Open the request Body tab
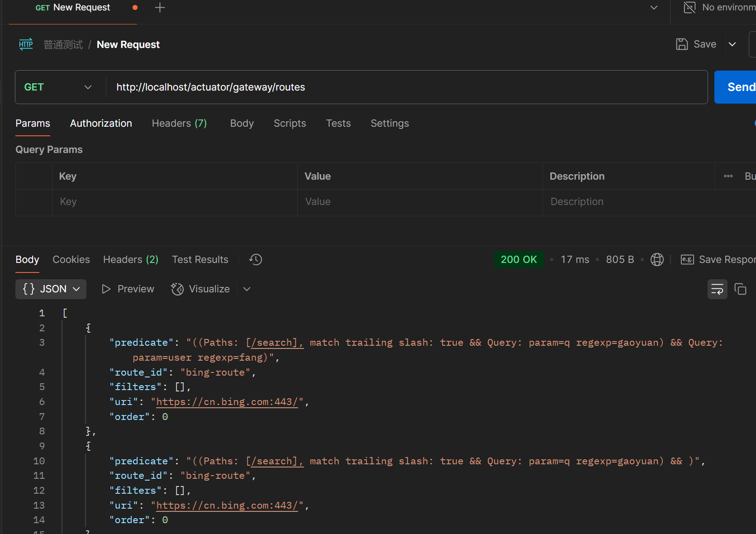Screen dimensions: 756x534 click(x=242, y=123)
